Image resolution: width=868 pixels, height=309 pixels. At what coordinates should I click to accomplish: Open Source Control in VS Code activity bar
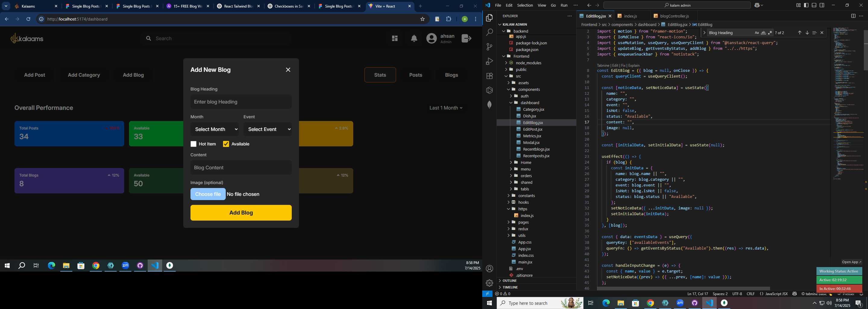pyautogui.click(x=489, y=47)
